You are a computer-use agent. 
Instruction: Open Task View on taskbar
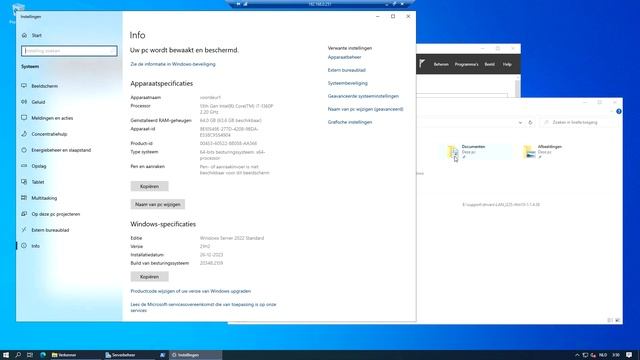[x=30, y=355]
